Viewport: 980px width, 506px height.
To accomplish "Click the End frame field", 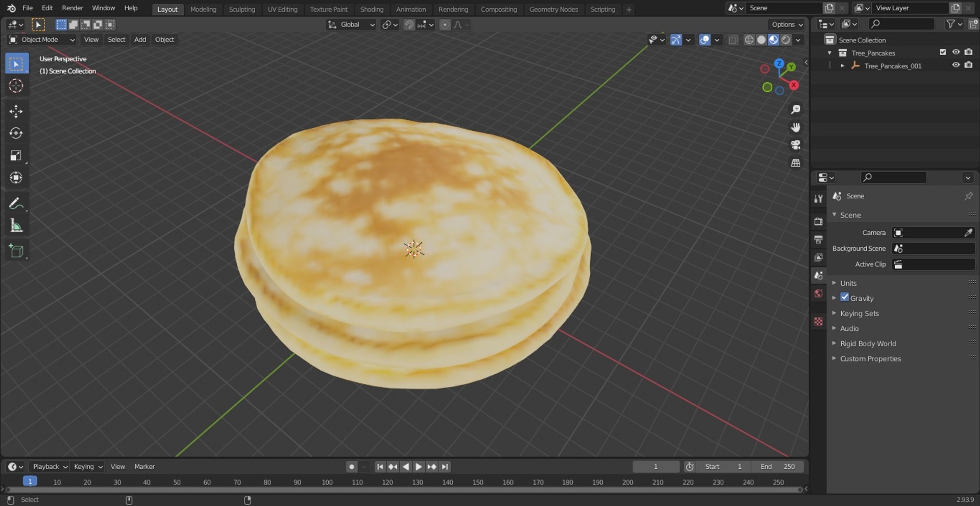I will [x=777, y=467].
